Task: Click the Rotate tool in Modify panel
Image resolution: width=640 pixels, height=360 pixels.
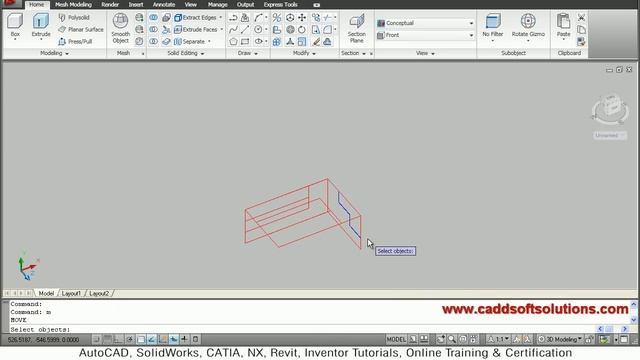Action: pyautogui.click(x=302, y=29)
